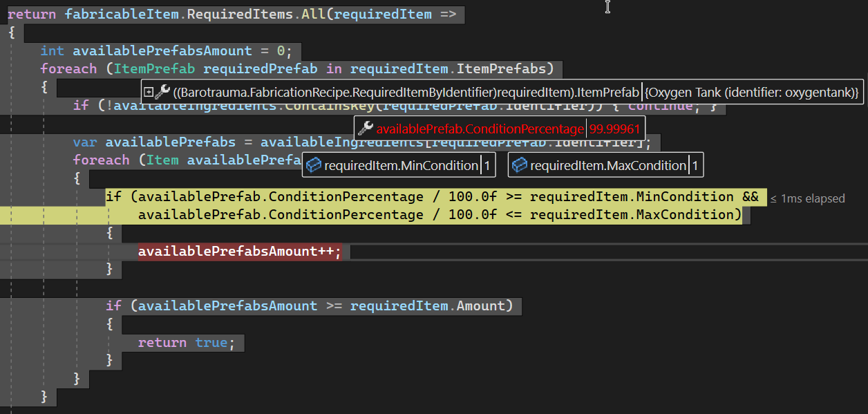Click the foreach keyword over ItemPrefabs
This screenshot has width=868, height=414.
[68, 68]
